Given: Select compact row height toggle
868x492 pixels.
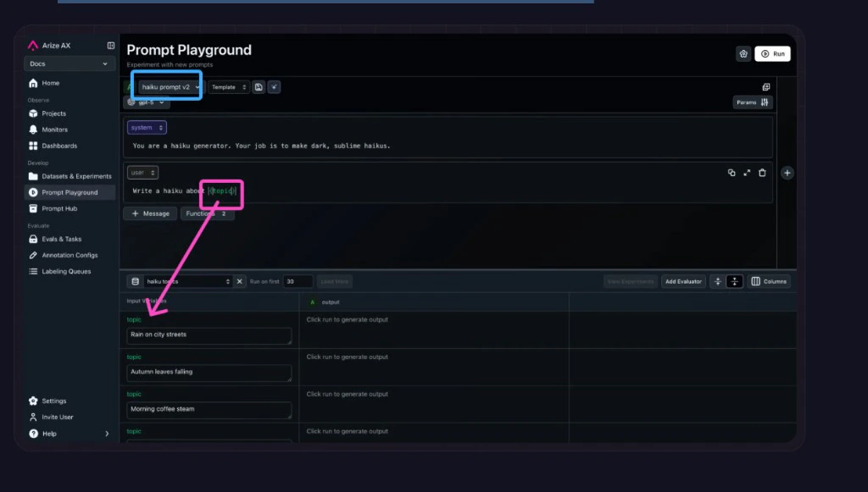Looking at the screenshot, I should click(717, 281).
